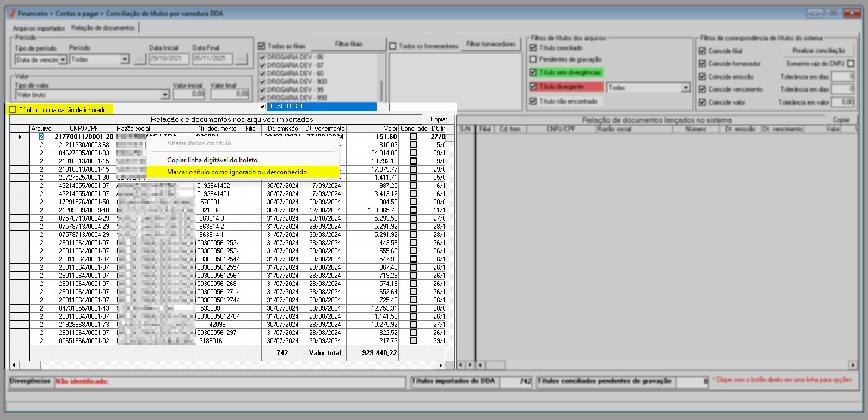Image resolution: width=868 pixels, height=420 pixels.
Task: Click the right scroll arrow under imported documents table
Action: tap(440, 365)
